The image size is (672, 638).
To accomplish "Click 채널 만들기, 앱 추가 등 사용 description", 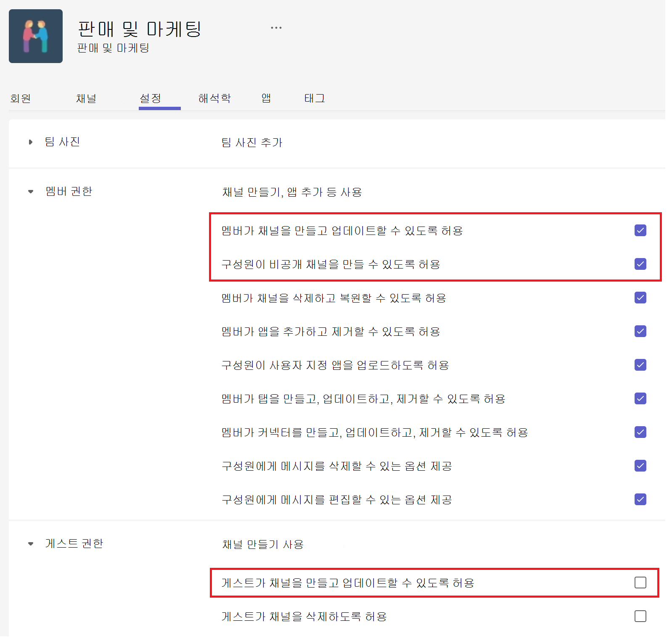I will pyautogui.click(x=292, y=192).
